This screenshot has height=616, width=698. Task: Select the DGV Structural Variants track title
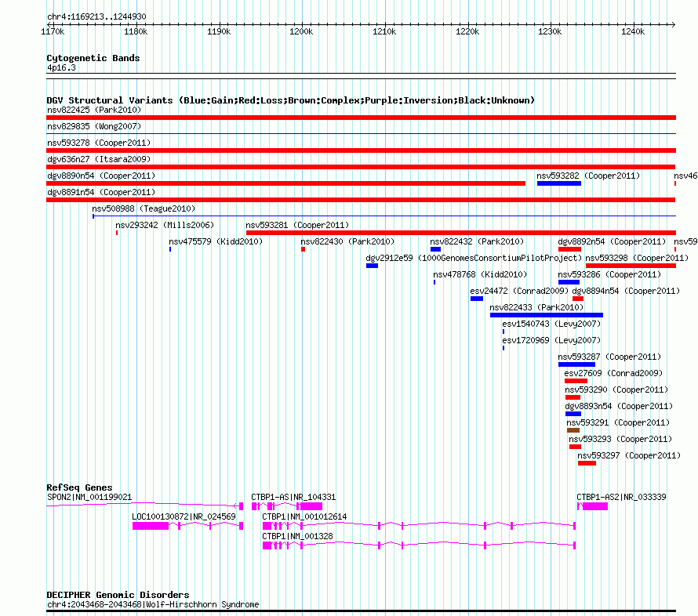(x=291, y=100)
